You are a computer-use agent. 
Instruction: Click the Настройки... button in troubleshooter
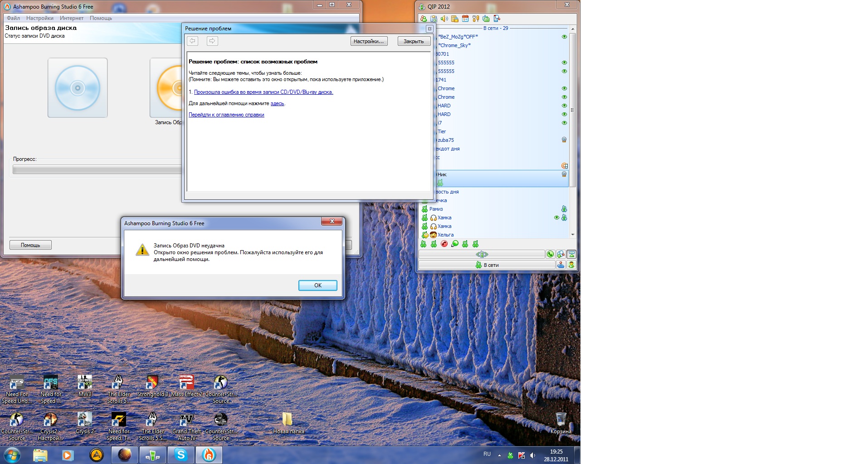[x=369, y=41]
